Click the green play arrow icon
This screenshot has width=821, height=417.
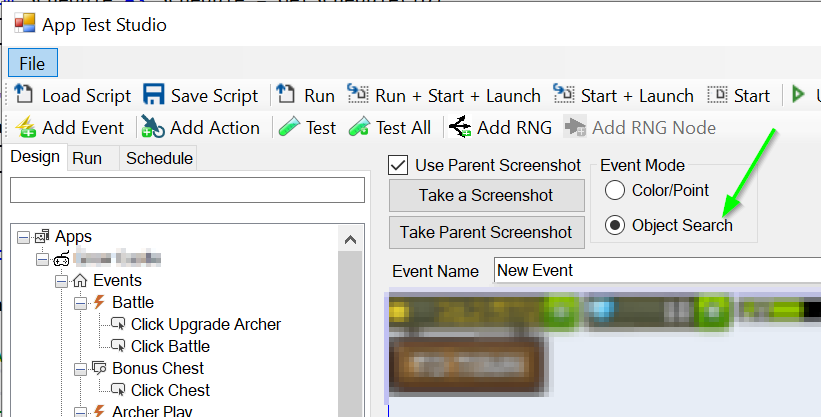[797, 94]
